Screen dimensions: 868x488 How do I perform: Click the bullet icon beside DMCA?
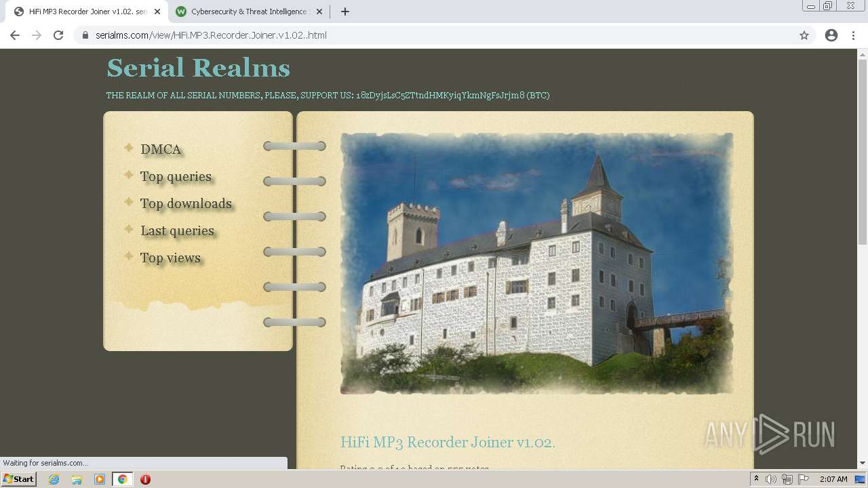[129, 148]
